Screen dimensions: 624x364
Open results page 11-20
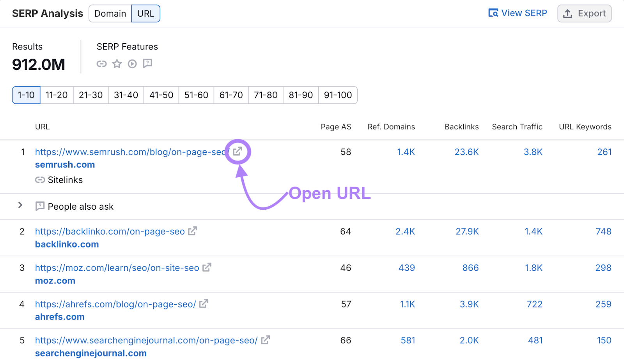tap(56, 95)
